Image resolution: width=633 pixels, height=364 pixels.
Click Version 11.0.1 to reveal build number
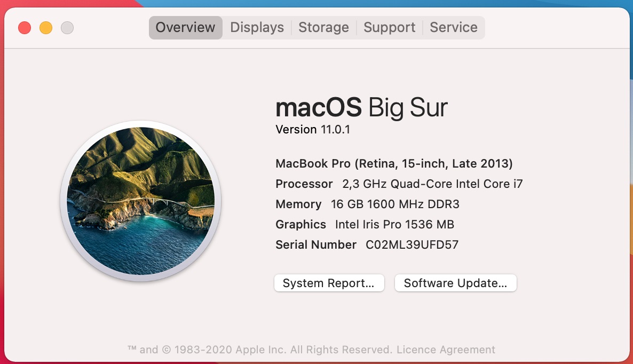click(313, 130)
